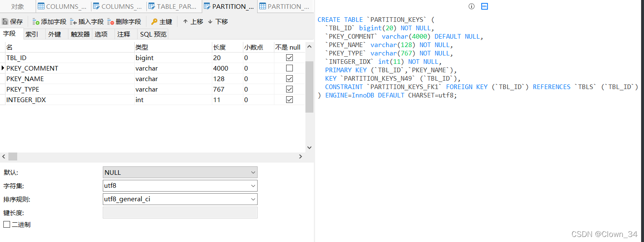Select the PKEY_NAME field name cell

point(70,79)
